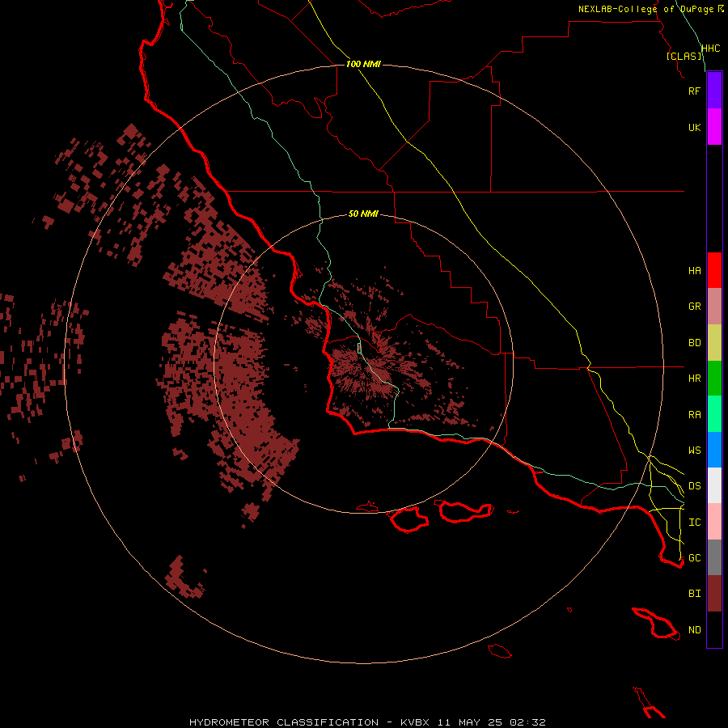Click the '02:32' timestamp in the caption
Viewport: 728px width, 728px height.
click(x=527, y=722)
